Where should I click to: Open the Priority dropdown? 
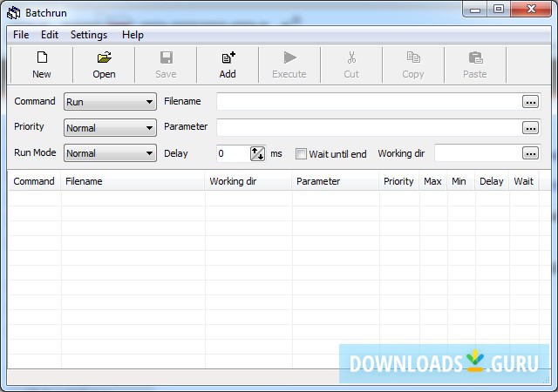[111, 128]
